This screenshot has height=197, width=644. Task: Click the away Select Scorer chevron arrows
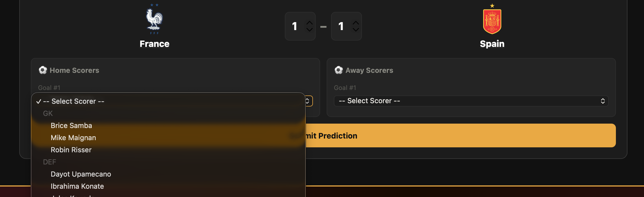pos(603,101)
